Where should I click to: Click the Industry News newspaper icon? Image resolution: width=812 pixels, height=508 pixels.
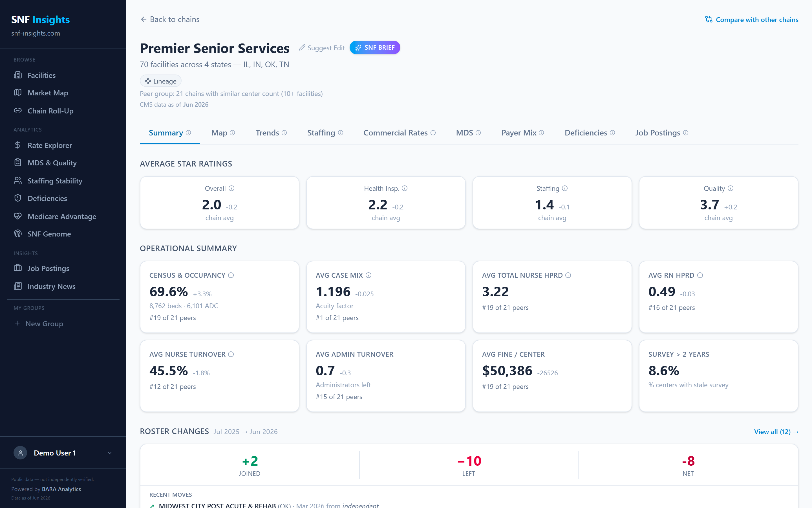point(18,286)
